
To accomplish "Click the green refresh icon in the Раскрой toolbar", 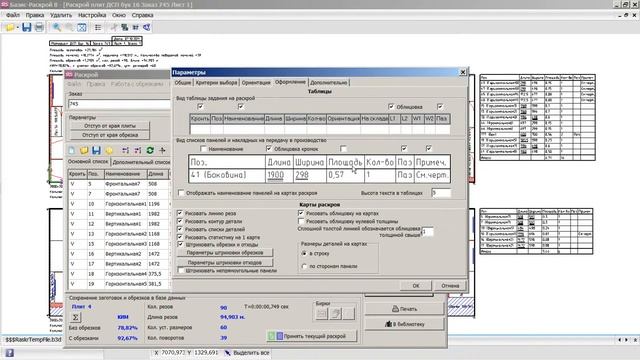I will [x=150, y=150].
